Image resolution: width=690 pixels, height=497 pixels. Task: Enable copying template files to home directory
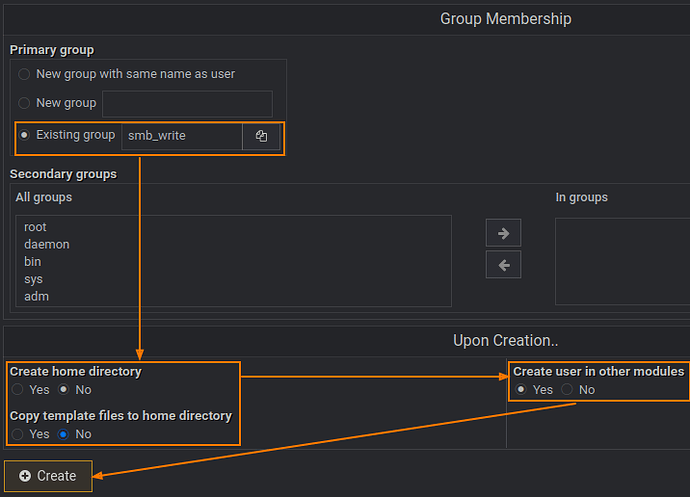17,434
